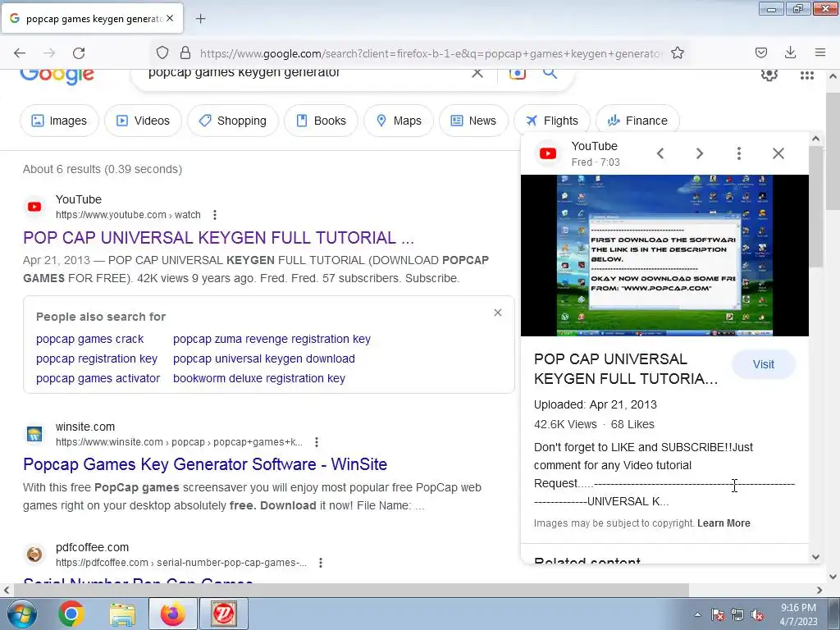The width and height of the screenshot is (840, 630).
Task: Filter results by Maps
Action: (399, 121)
